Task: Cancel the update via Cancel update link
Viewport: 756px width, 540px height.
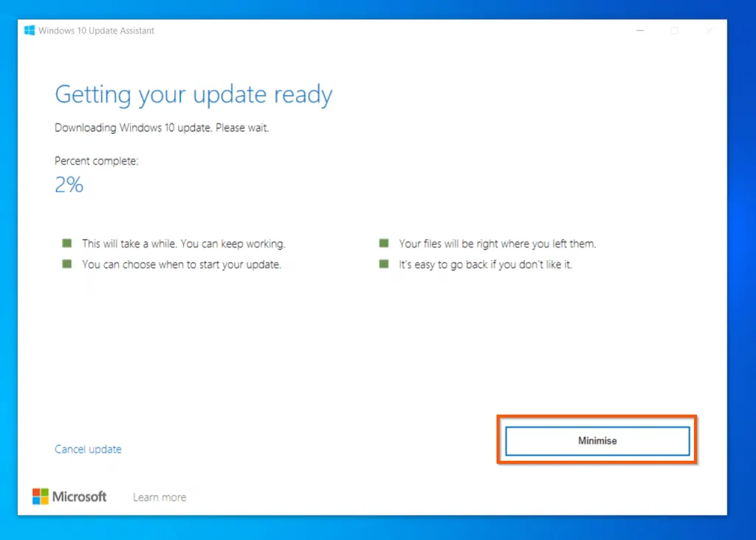Action: tap(88, 449)
